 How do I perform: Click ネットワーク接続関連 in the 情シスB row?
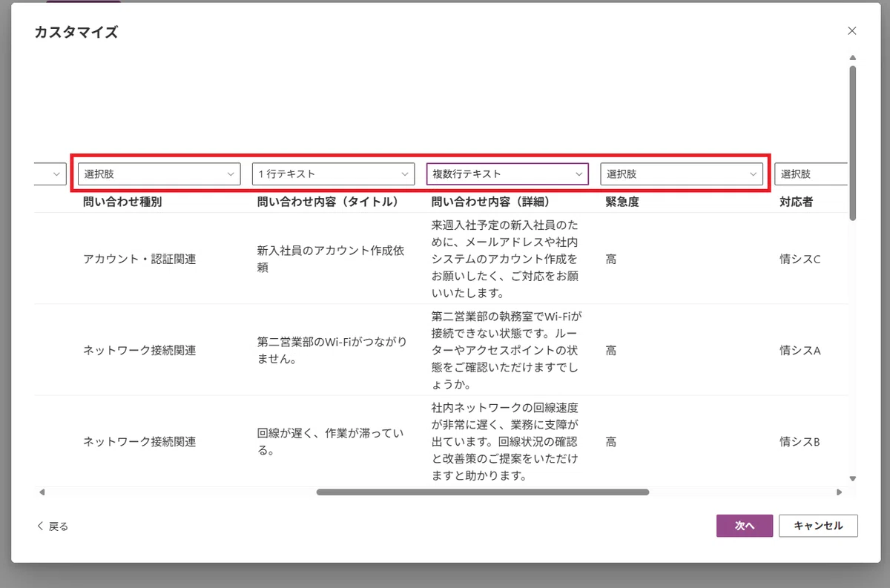point(139,441)
